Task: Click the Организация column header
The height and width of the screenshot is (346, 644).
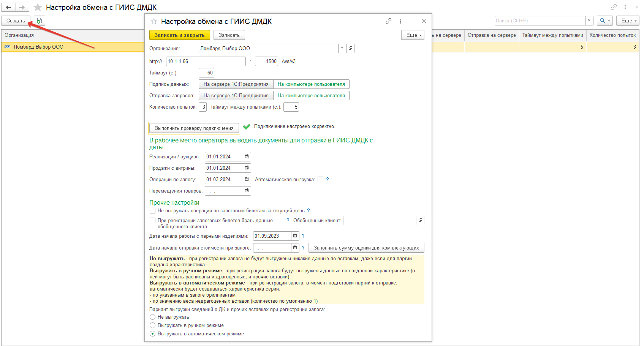Action: coord(73,35)
